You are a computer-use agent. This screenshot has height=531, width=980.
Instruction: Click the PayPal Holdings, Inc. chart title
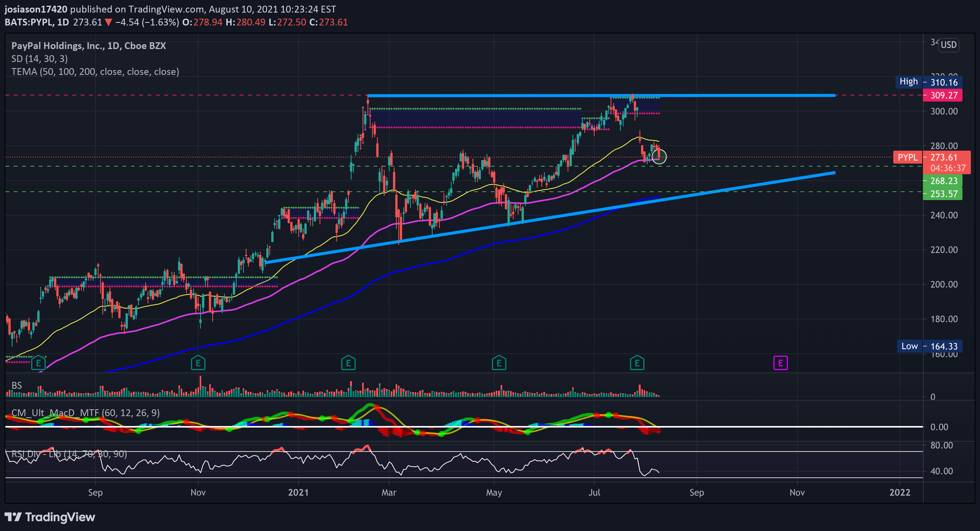(89, 46)
